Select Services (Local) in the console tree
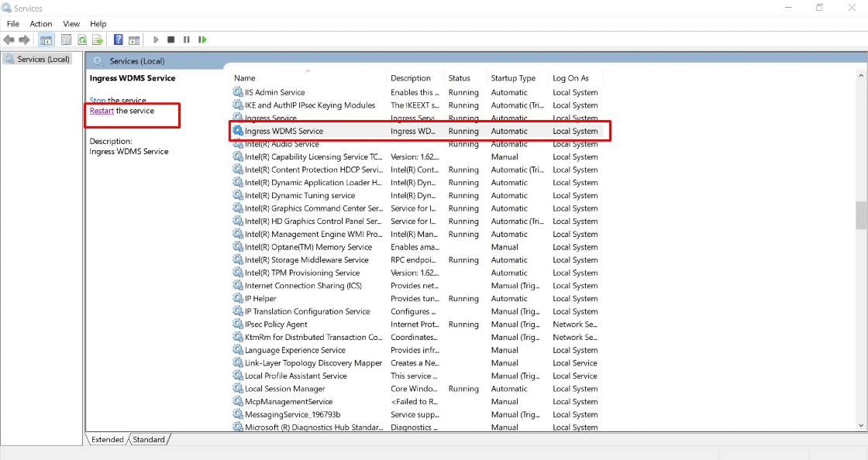Viewport: 868px width, 460px height. [43, 59]
